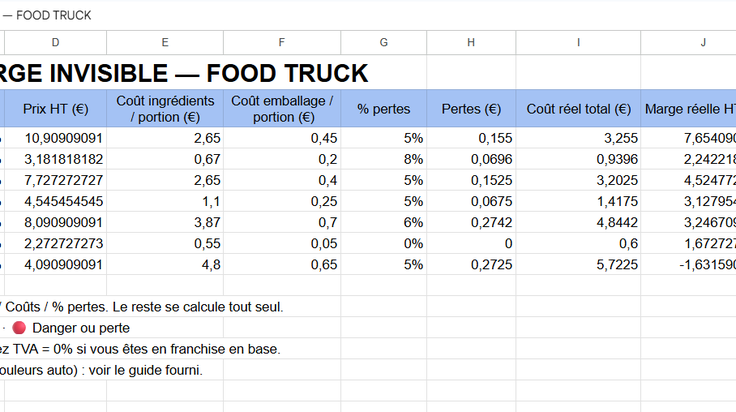Click the % pertes header cell

tap(384, 108)
